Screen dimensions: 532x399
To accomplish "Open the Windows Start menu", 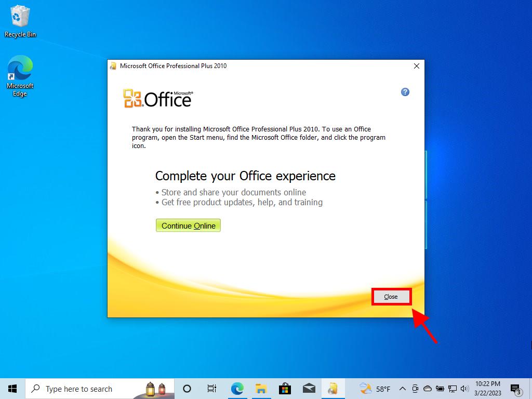I will pos(12,389).
